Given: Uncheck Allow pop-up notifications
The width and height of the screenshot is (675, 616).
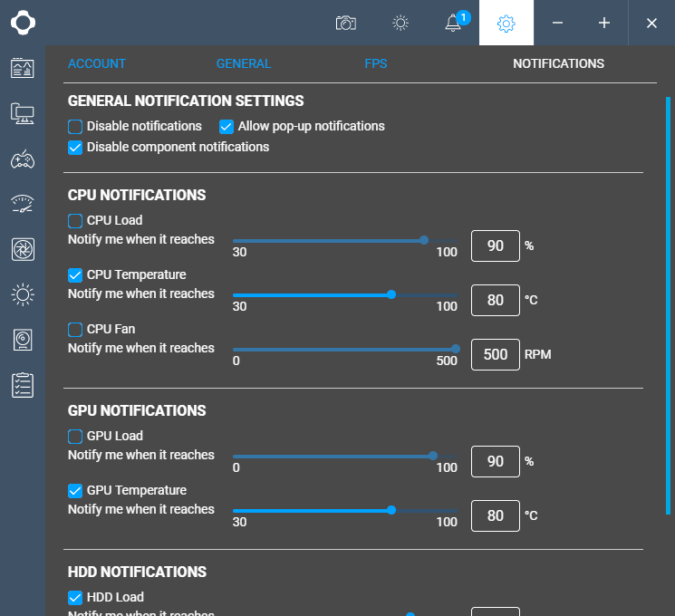Looking at the screenshot, I should click(x=227, y=127).
